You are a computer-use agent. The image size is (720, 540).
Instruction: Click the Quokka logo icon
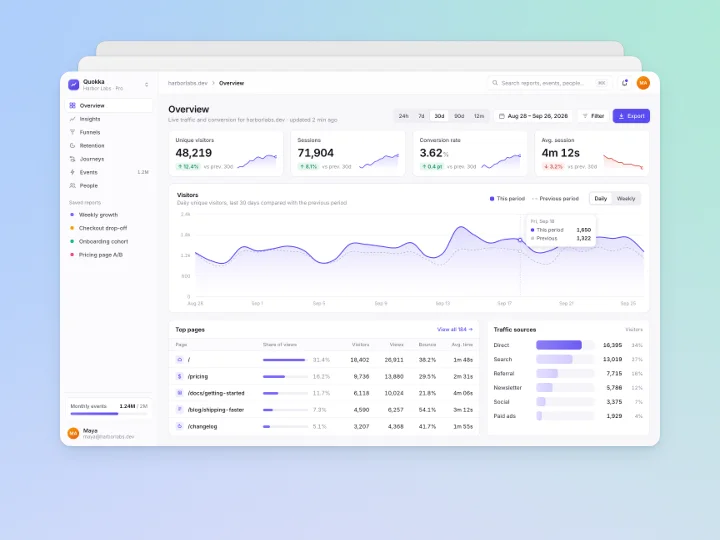(x=73, y=84)
